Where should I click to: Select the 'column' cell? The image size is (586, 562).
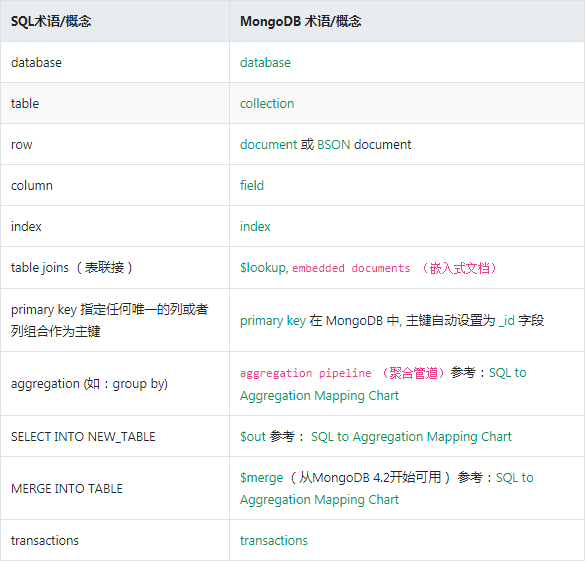(115, 185)
